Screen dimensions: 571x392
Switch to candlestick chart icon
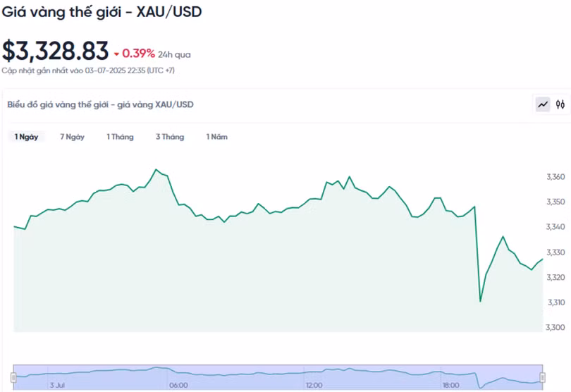[x=560, y=105]
